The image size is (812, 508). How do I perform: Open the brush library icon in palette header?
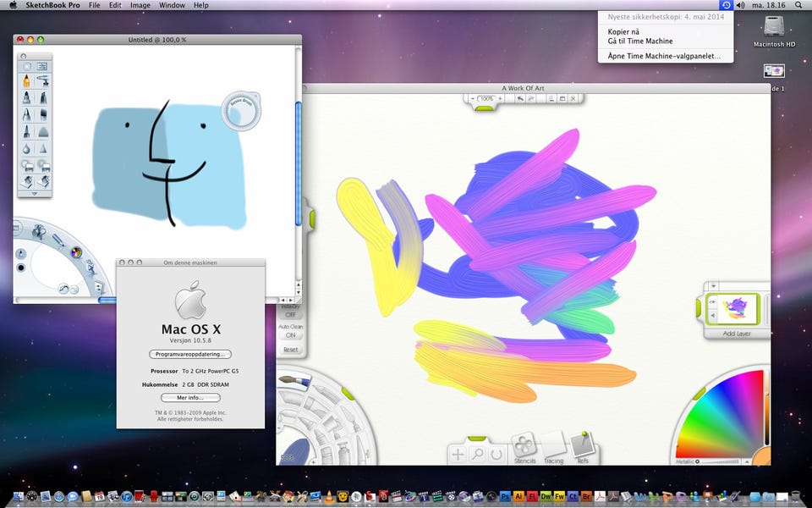[42, 66]
